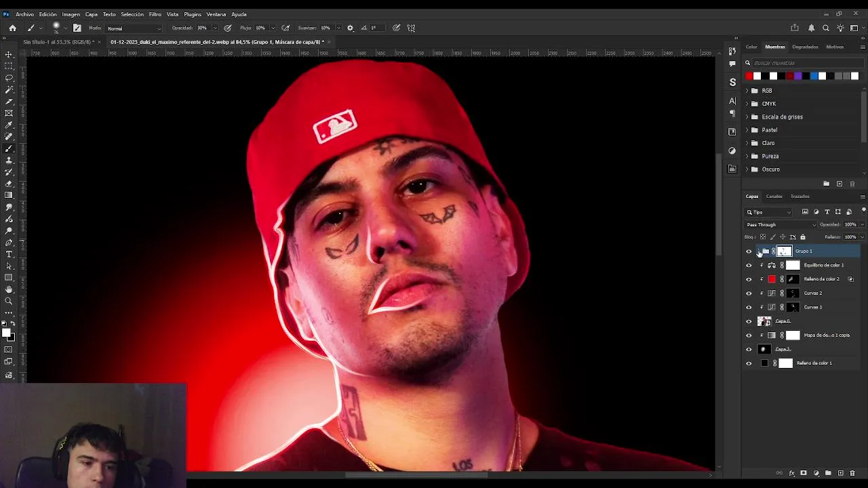Screen dimensions: 868x488
Task: Hide the Capa 2 layer
Action: pos(749,349)
